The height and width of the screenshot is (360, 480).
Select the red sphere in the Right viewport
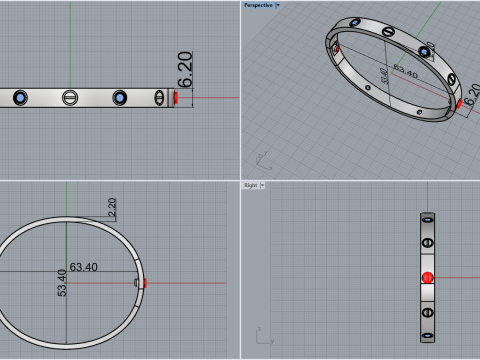click(428, 277)
